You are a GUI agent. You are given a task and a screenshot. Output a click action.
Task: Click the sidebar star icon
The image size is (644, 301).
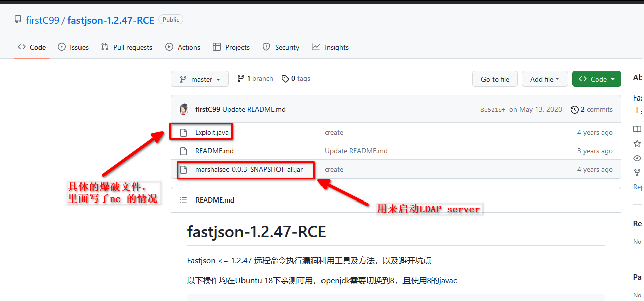tap(637, 144)
